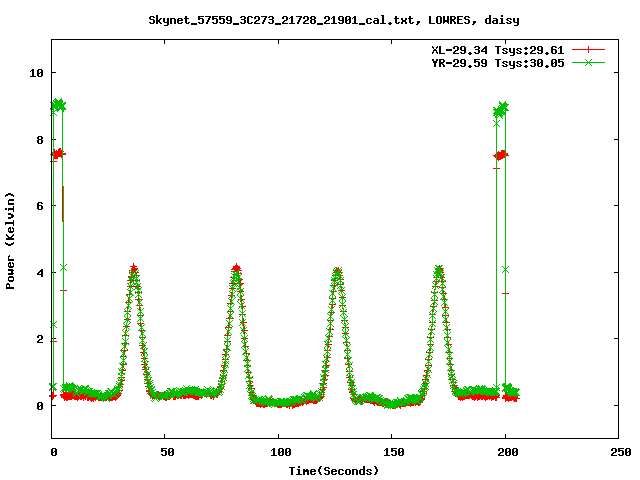
Task: Click the y-axis tick label 6
Action: pyautogui.click(x=40, y=206)
